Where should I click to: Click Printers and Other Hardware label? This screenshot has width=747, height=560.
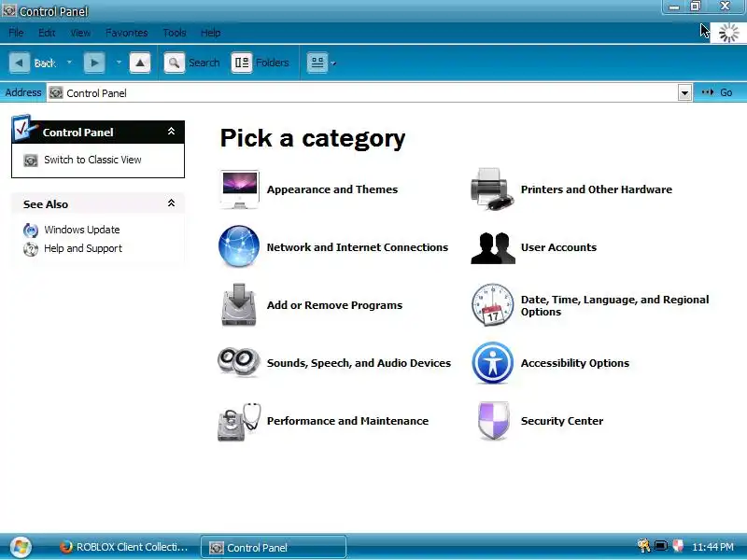(x=597, y=189)
